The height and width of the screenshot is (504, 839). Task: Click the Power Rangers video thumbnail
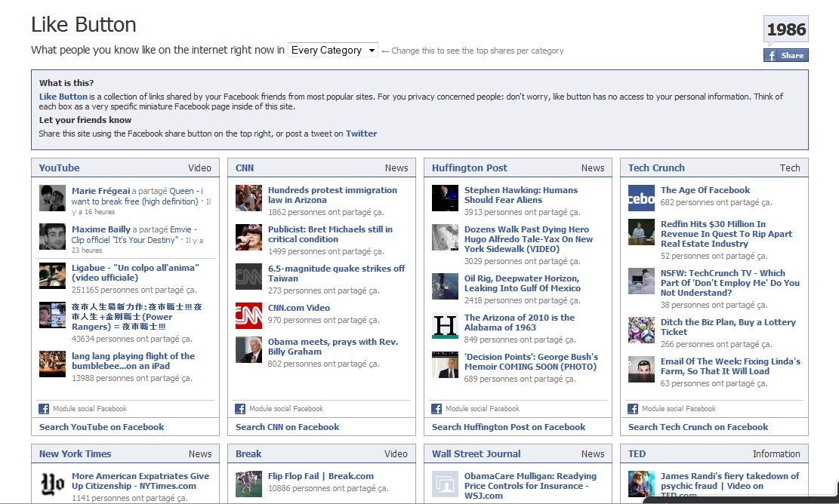click(52, 315)
